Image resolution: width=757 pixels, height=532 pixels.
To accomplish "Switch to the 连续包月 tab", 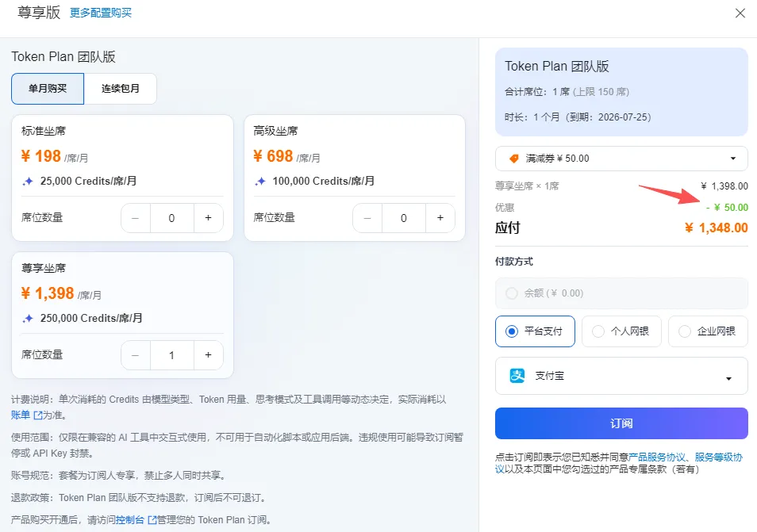I will pos(120,89).
